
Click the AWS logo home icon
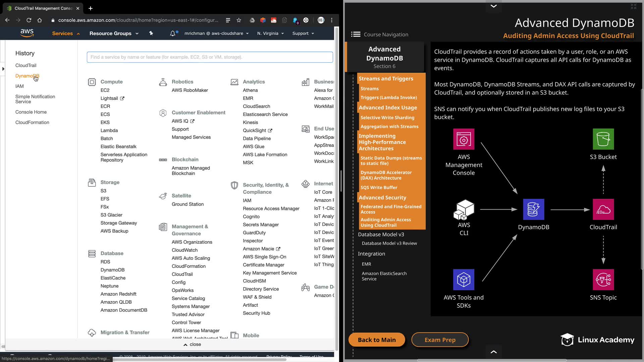click(x=27, y=33)
